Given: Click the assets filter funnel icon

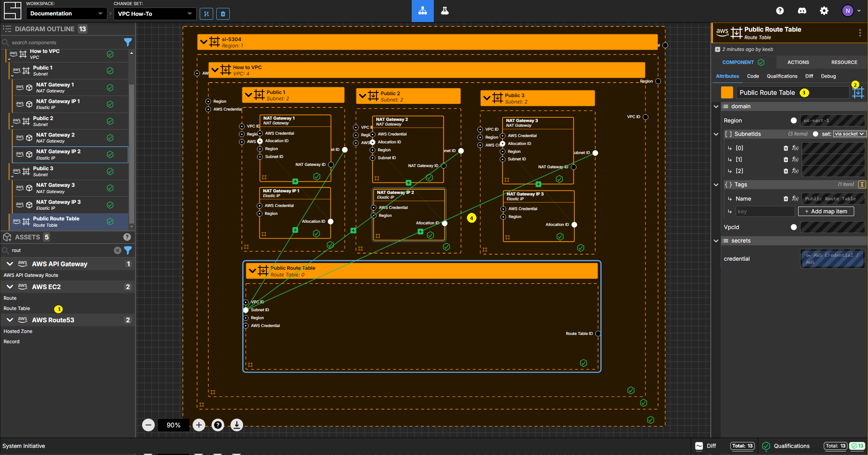Looking at the screenshot, I should (x=128, y=250).
